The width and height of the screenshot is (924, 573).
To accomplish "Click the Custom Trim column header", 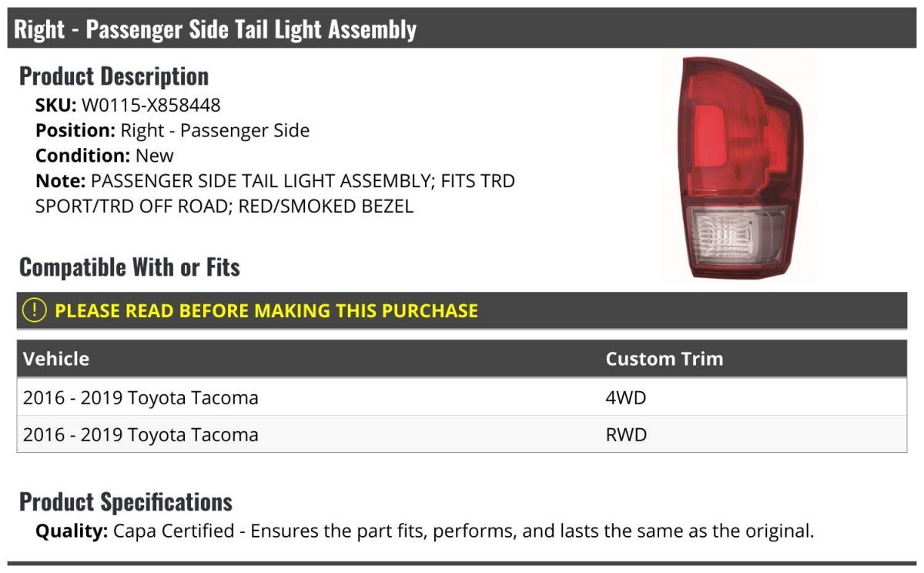I will tap(664, 359).
